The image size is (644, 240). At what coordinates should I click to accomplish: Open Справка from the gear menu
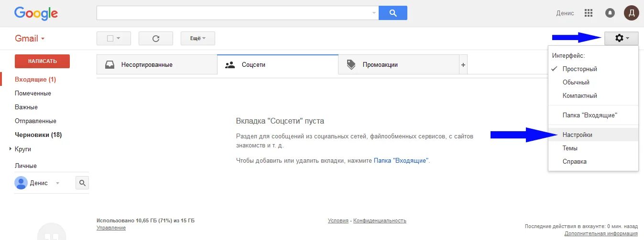tap(593, 161)
